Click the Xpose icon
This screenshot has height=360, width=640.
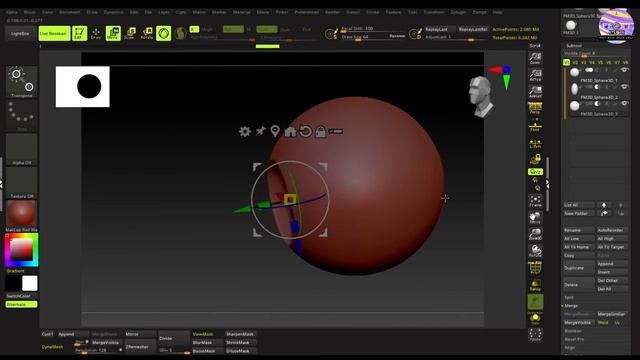click(x=535, y=335)
